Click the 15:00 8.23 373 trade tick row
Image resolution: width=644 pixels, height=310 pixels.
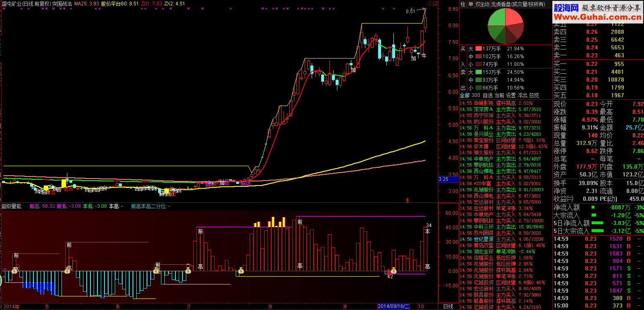598,305
